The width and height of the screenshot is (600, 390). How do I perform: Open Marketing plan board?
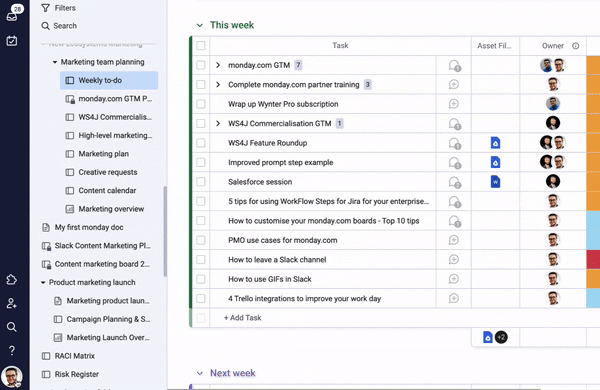click(109, 154)
